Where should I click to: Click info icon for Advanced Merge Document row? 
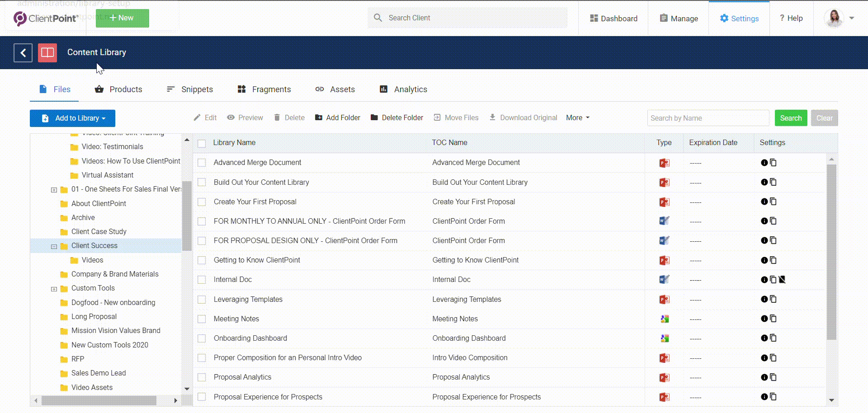pos(764,163)
